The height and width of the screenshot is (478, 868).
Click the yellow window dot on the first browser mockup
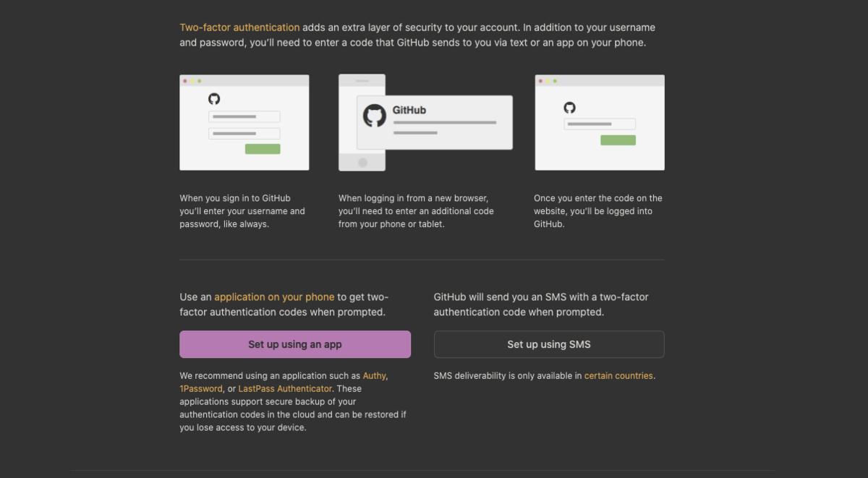192,80
